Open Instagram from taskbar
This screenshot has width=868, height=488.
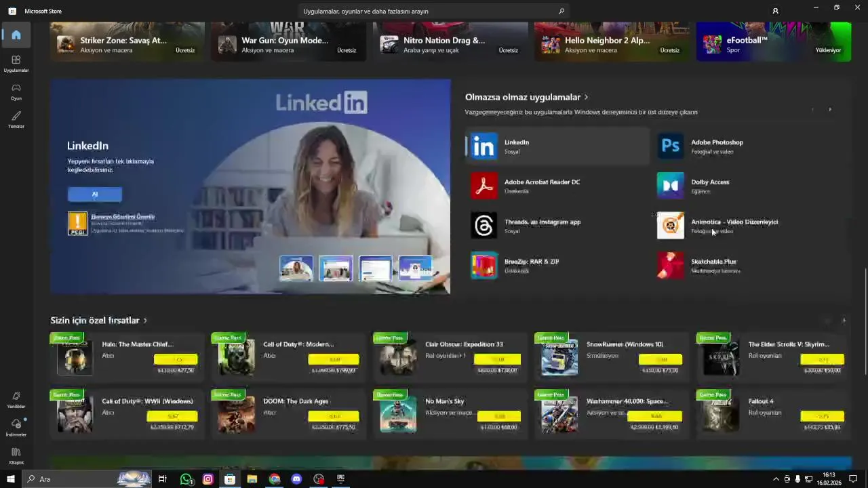point(208,479)
